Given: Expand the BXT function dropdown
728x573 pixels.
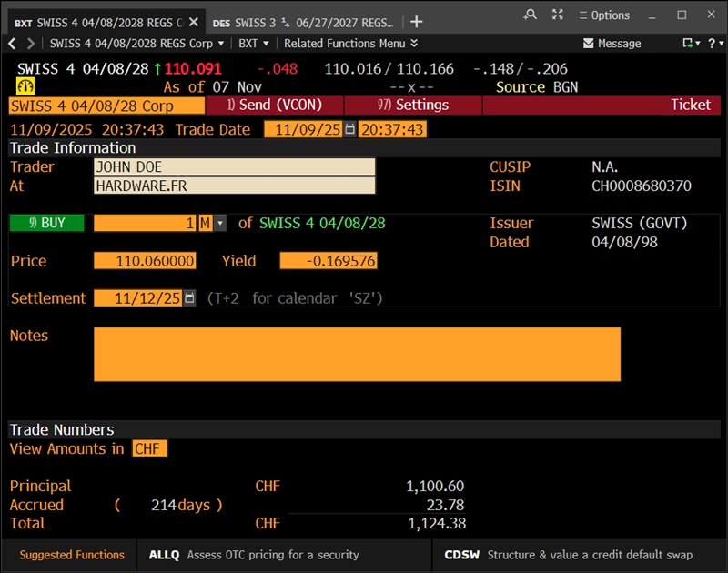Looking at the screenshot, I should [x=254, y=44].
